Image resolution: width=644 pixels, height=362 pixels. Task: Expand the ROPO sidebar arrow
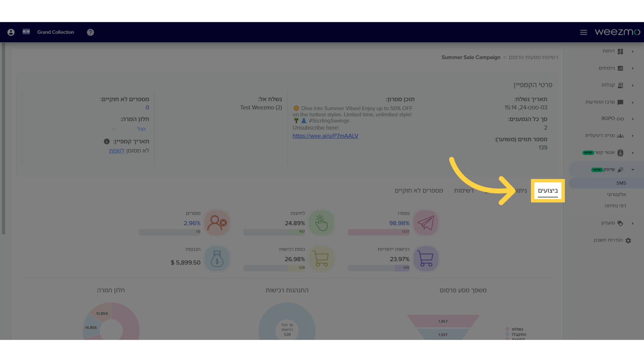coord(633,119)
